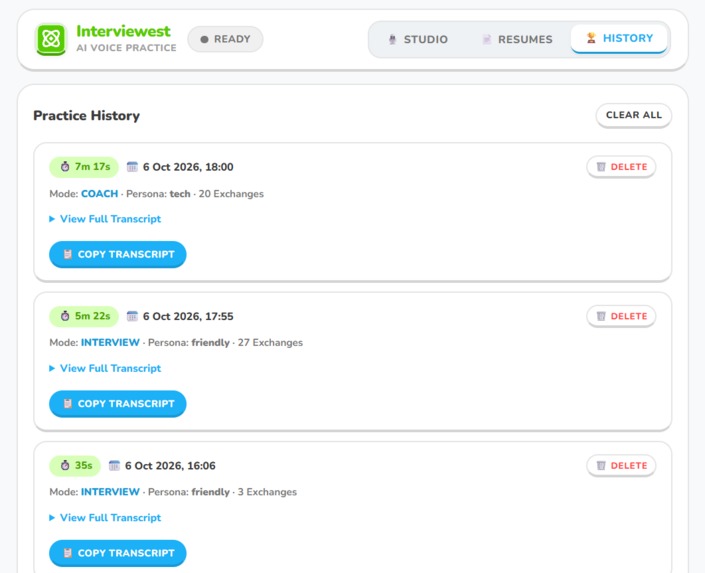Select the HISTORY tab
Viewport: 705px width, 573px height.
click(x=619, y=38)
